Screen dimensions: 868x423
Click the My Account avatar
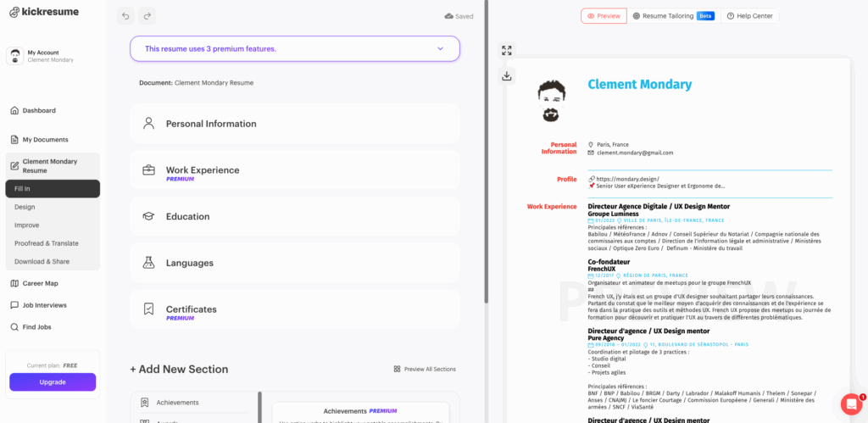pos(15,56)
